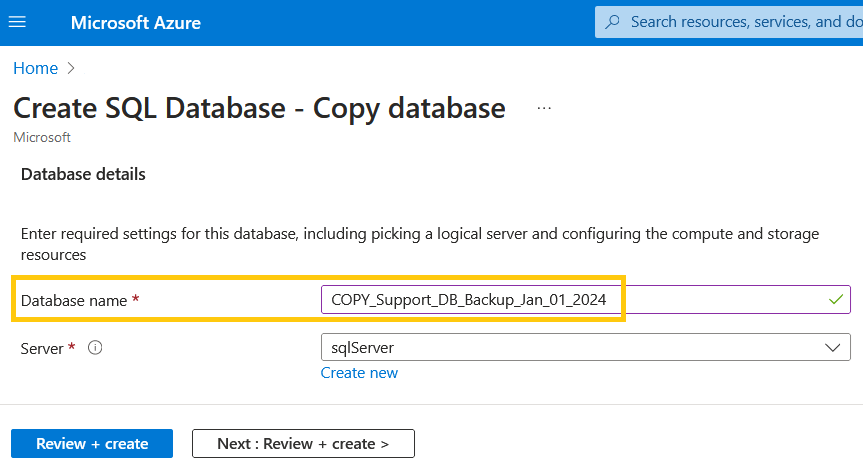
Task: Click the Enter required settings description
Action: [420, 244]
